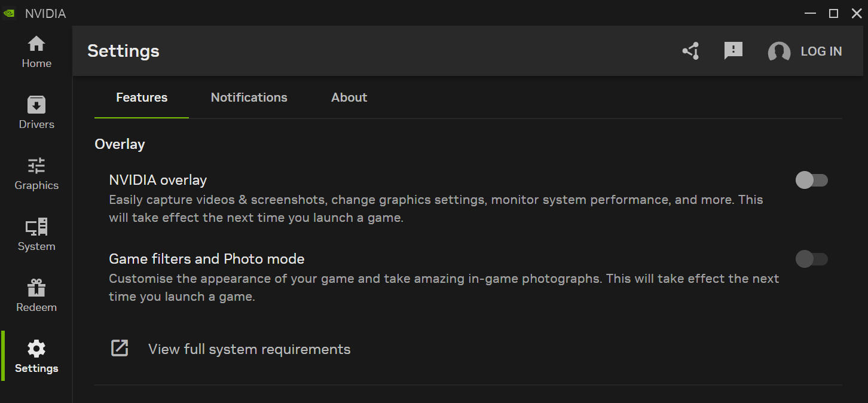Enable the NVIDIA overlay toggle
Screen dimensions: 868x403
[x=811, y=180]
